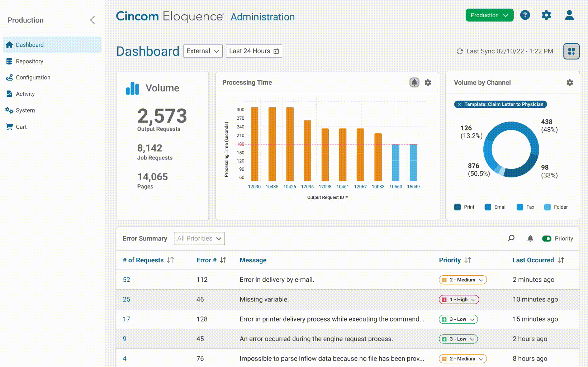
Task: Open the 17 requests link
Action: [x=127, y=319]
